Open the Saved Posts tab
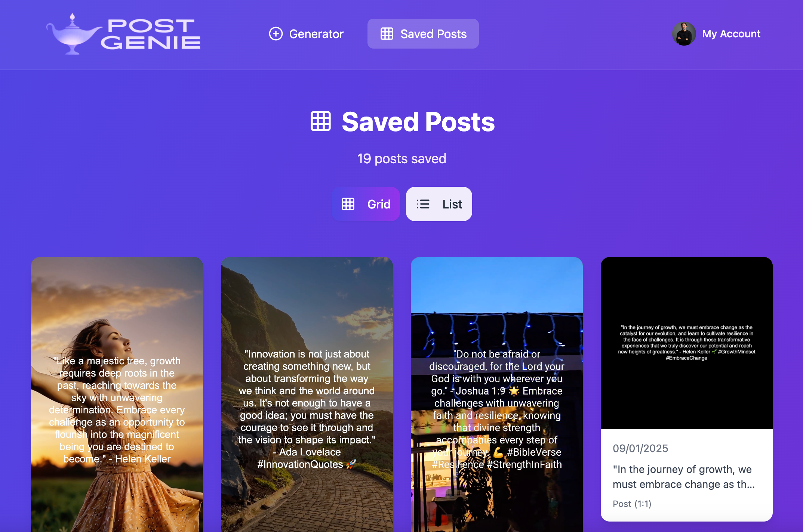 click(423, 34)
